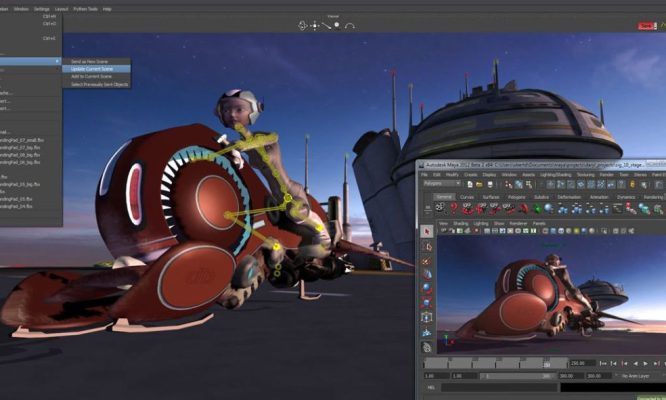Choose the Rotate tool in Maya toolbox
This screenshot has width=666, height=400.
tap(427, 288)
